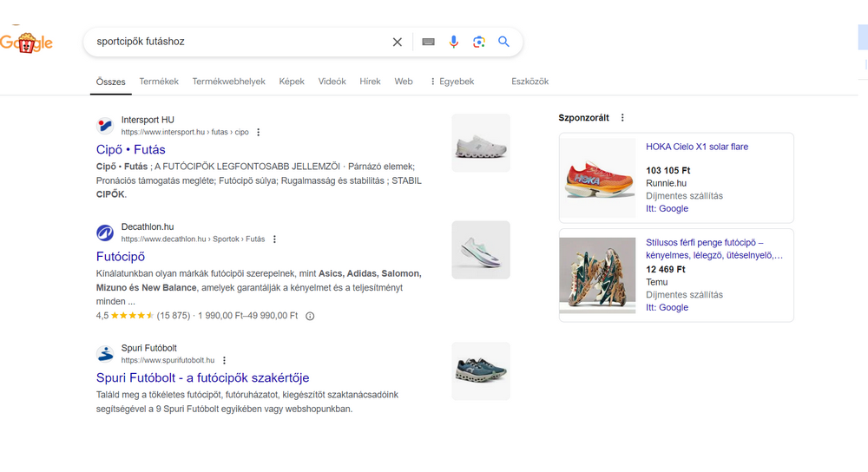This screenshot has width=868, height=472.
Task: Click the Intersport HU site name
Action: click(148, 120)
